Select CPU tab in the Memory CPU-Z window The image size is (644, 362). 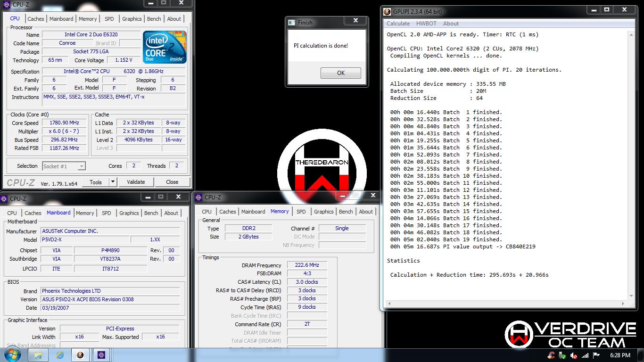(x=207, y=212)
